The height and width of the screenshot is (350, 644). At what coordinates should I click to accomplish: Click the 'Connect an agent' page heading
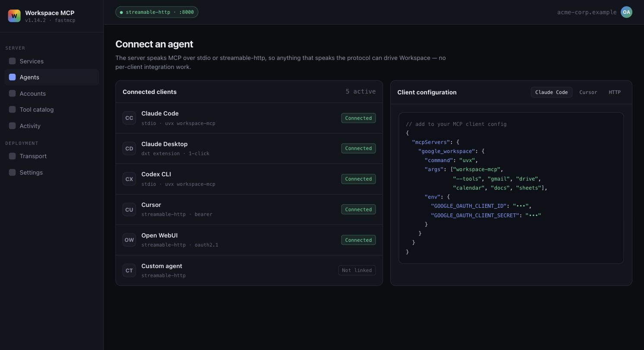[154, 44]
